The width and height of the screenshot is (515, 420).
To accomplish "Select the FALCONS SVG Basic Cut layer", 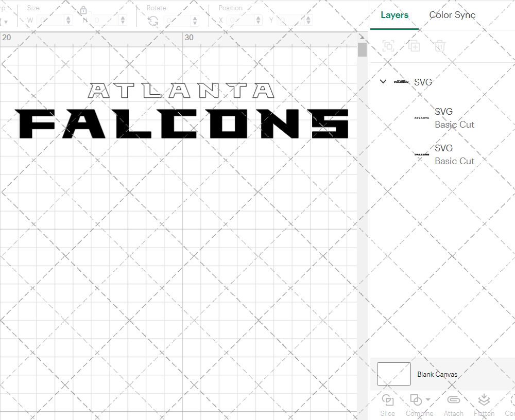I will point(442,154).
